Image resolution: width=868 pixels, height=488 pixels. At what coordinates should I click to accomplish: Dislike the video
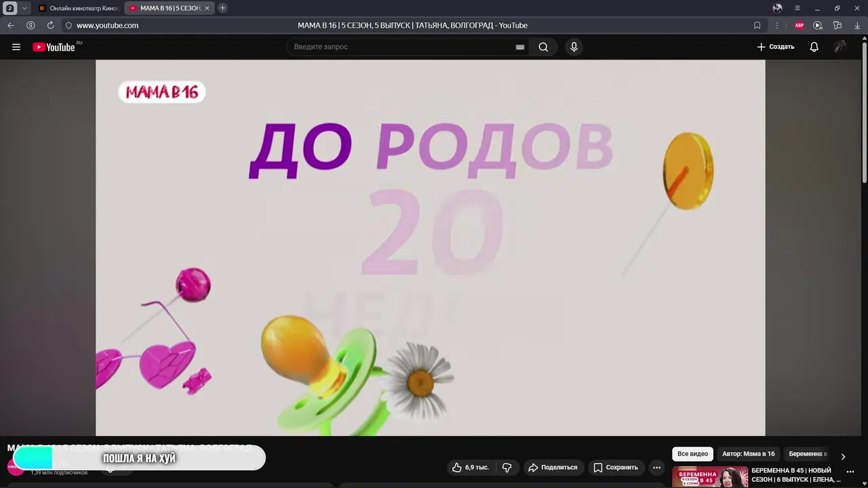507,467
